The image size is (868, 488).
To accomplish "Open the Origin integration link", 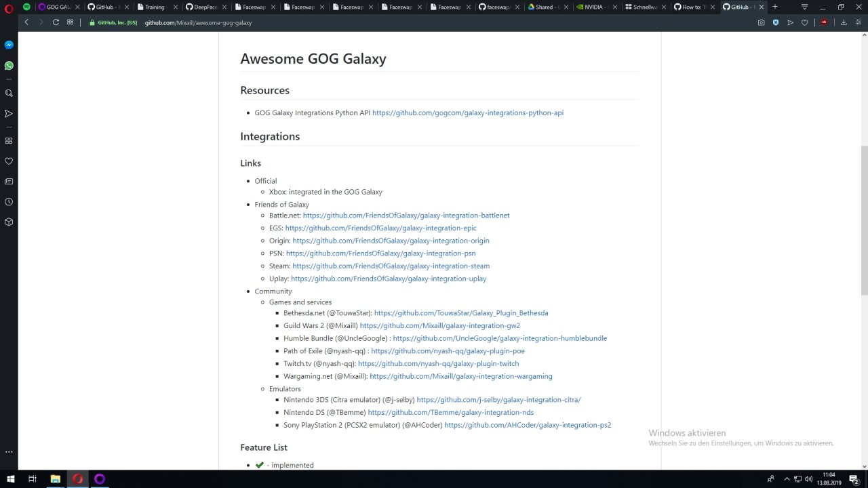I will coord(391,241).
